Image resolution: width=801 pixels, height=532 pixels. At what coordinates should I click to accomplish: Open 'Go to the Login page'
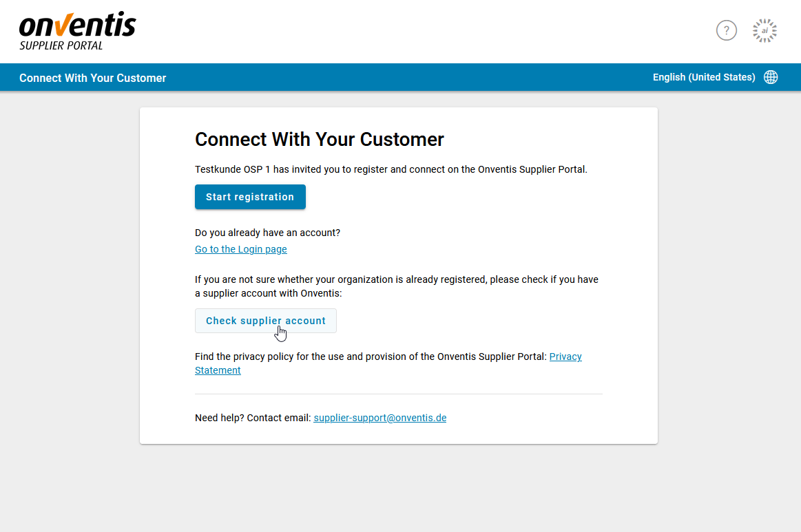240,249
